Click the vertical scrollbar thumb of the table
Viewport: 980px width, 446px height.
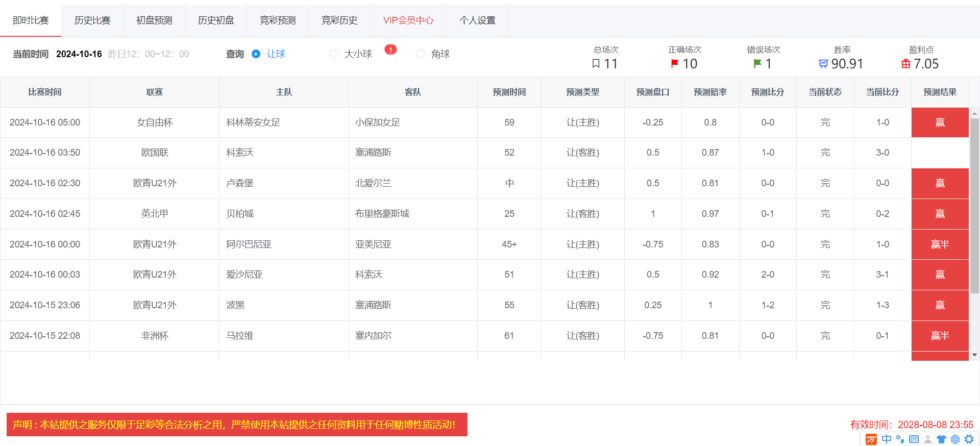[974, 206]
